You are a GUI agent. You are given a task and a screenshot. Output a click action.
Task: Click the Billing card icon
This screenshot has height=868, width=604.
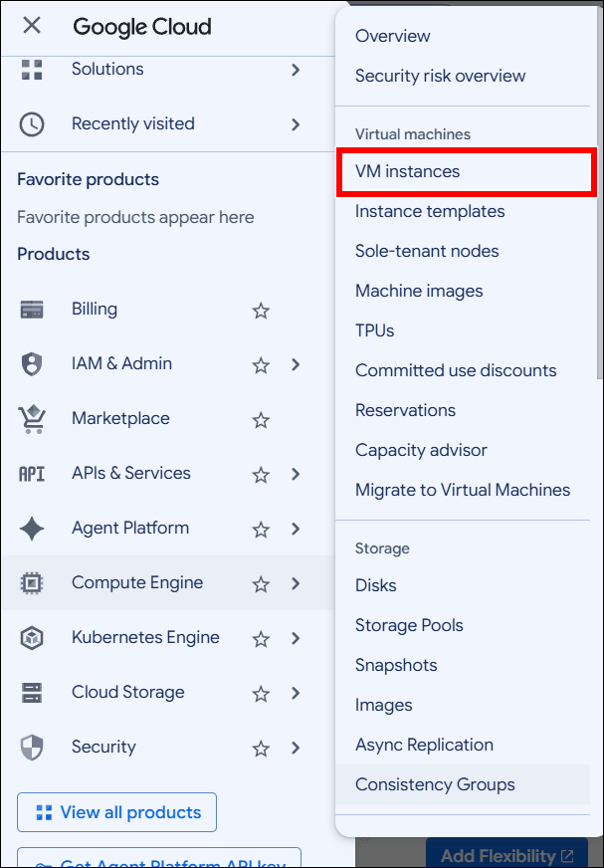(32, 309)
